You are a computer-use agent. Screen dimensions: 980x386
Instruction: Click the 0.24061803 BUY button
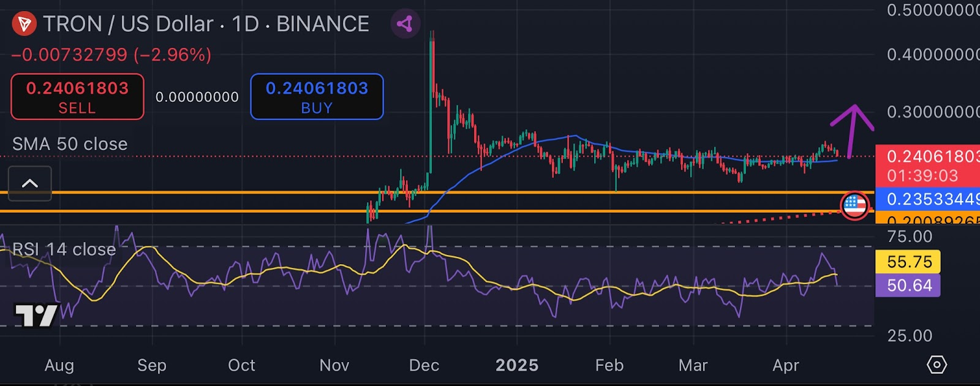317,97
